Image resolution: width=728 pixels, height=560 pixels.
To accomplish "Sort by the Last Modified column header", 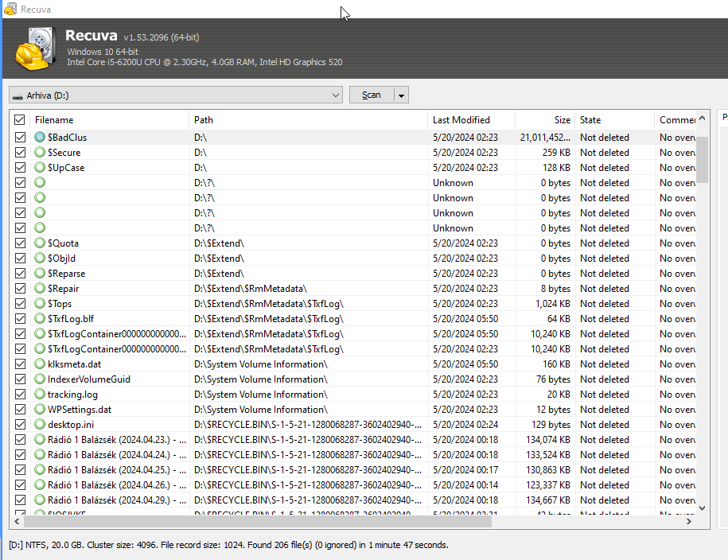I will 471,120.
